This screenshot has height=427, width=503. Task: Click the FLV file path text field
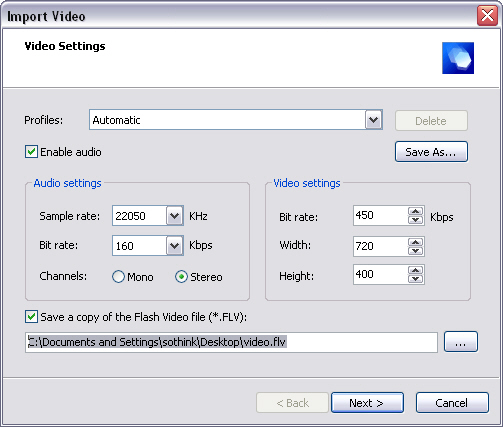tap(231, 342)
